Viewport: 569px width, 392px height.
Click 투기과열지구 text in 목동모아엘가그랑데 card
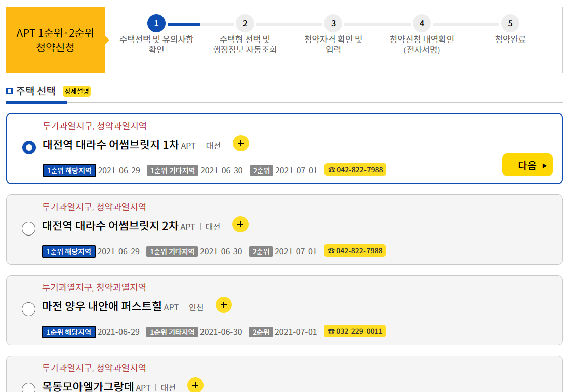click(67, 368)
